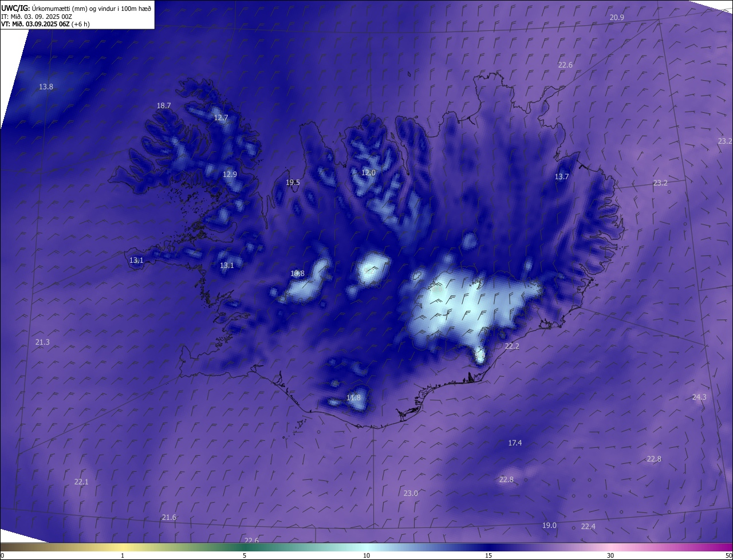Click the 22.1 value label

pos(81,482)
